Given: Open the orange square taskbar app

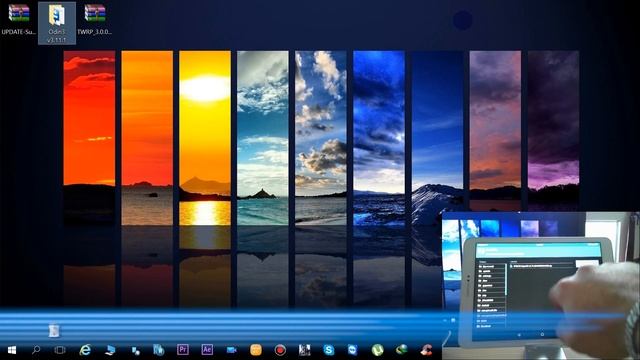Looking at the screenshot, I should click(x=256, y=350).
